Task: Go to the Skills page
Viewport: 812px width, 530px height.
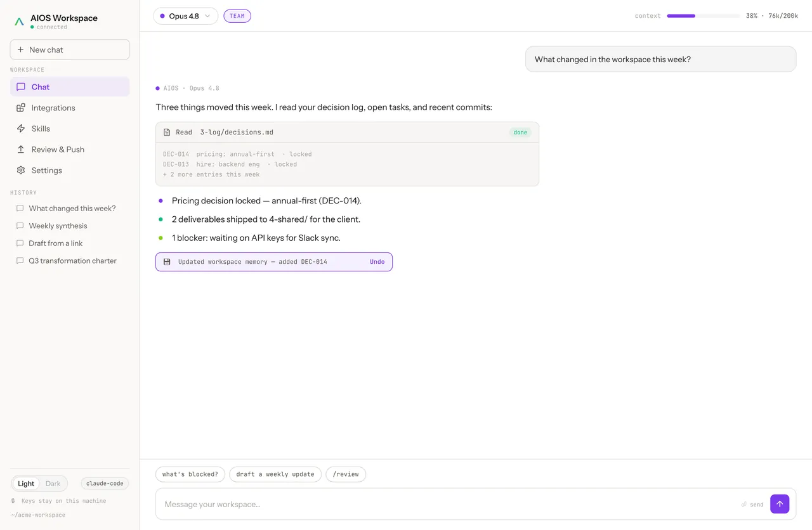Action: (x=70, y=129)
